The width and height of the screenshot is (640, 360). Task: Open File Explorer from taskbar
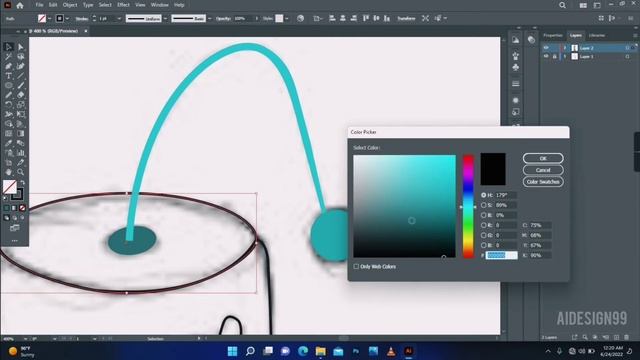pos(321,351)
